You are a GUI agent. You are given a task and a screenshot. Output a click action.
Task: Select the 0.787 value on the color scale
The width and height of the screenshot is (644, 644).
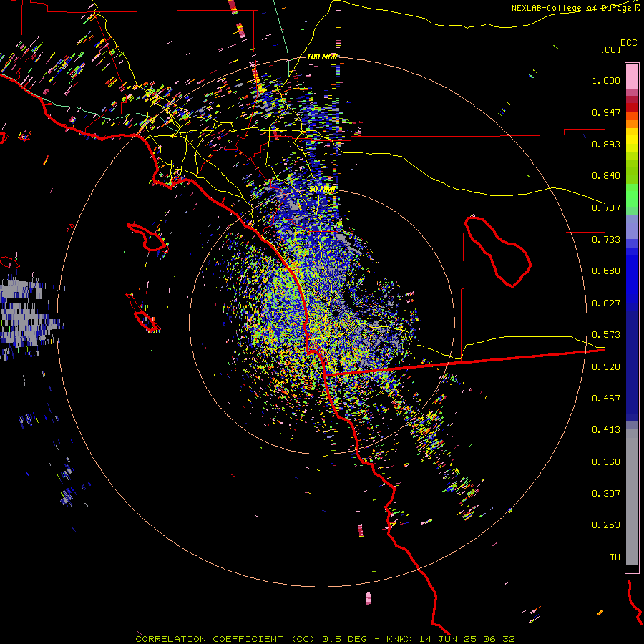point(606,208)
